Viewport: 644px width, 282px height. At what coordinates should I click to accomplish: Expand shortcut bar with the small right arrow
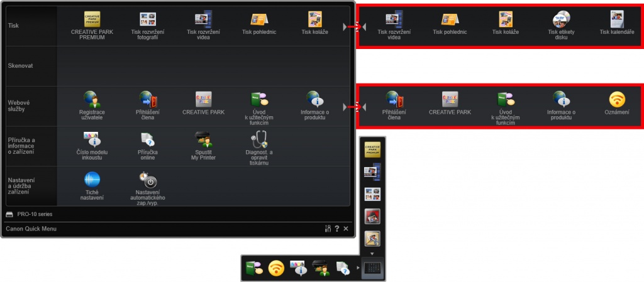tap(358, 268)
